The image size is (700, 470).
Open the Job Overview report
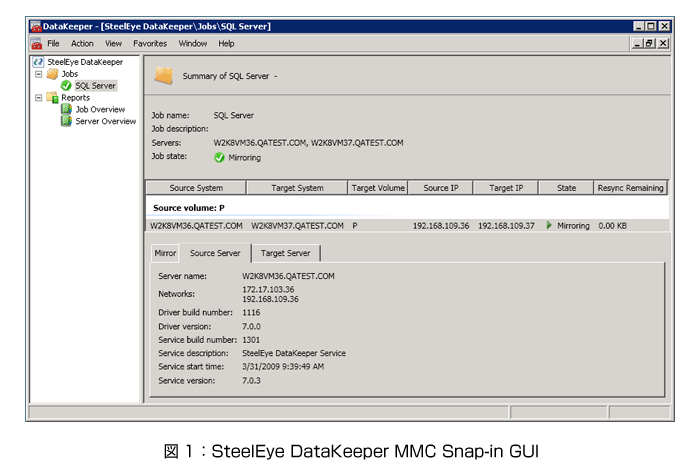(100, 109)
